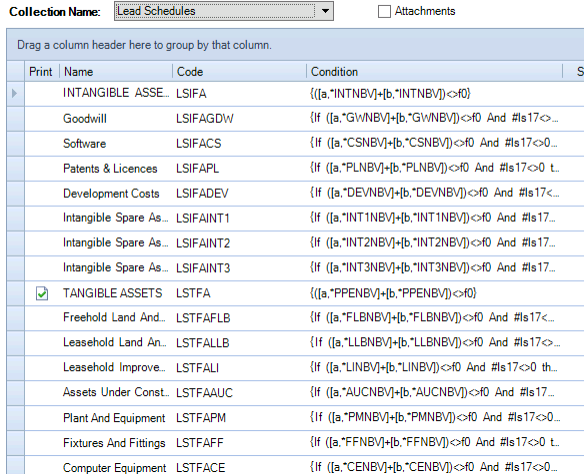The height and width of the screenshot is (474, 584).
Task: Select Fixtures And Fittings name
Action: (114, 443)
